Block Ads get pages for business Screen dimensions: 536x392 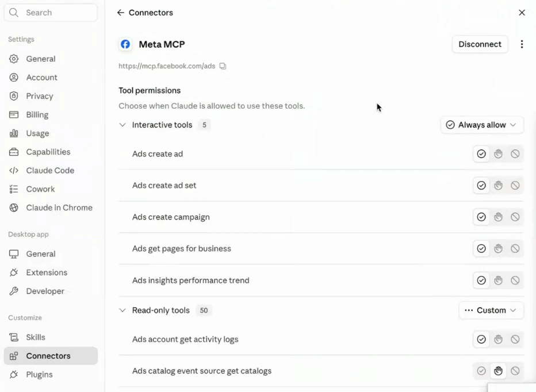tap(515, 248)
